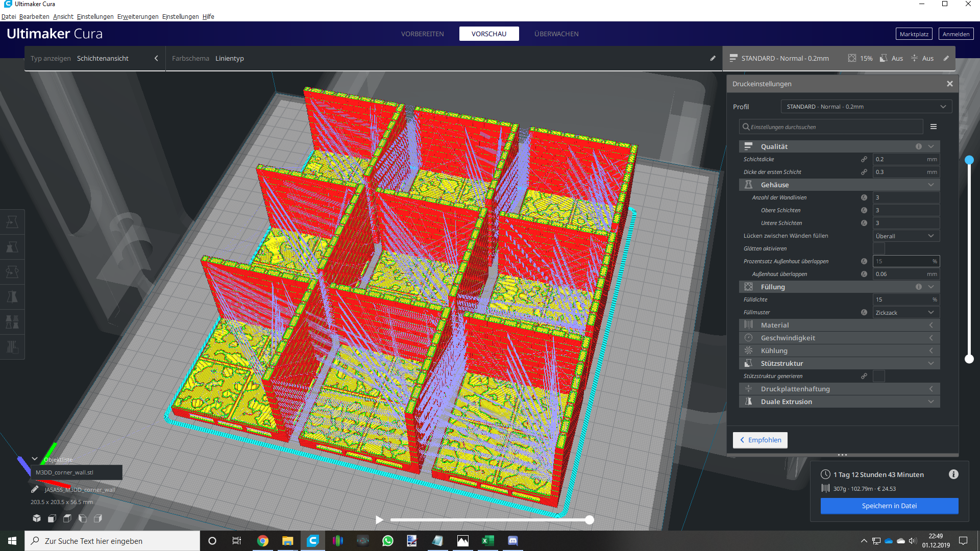
Task: Expand the Druckplattenhaftung section
Action: (x=839, y=389)
